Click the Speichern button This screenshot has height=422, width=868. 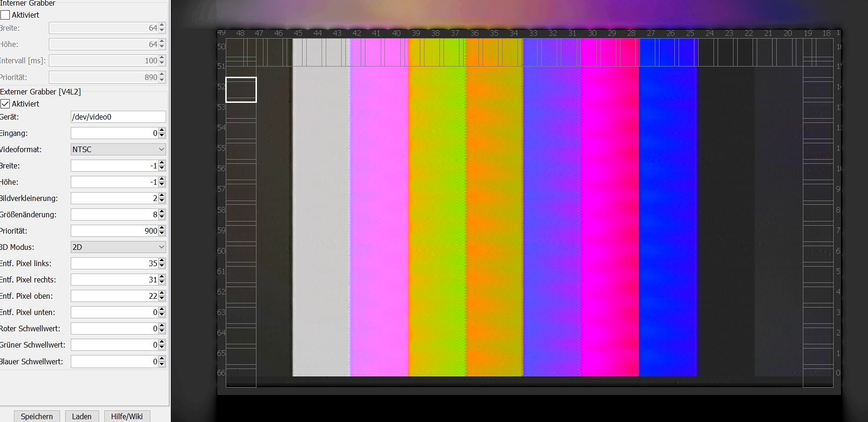[x=37, y=416]
